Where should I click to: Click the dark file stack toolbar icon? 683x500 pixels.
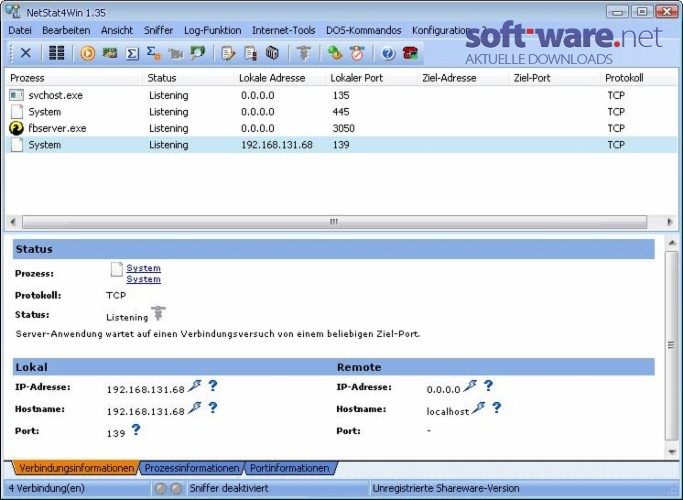point(272,53)
